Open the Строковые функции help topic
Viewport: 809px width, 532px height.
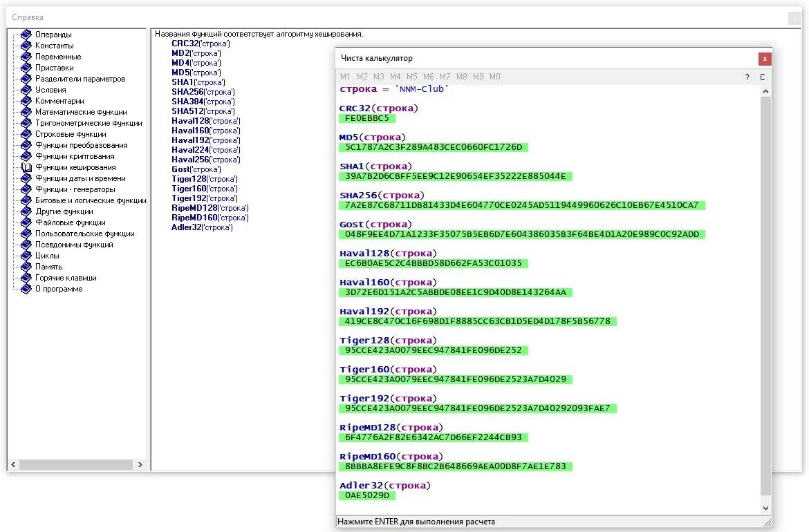coord(71,134)
